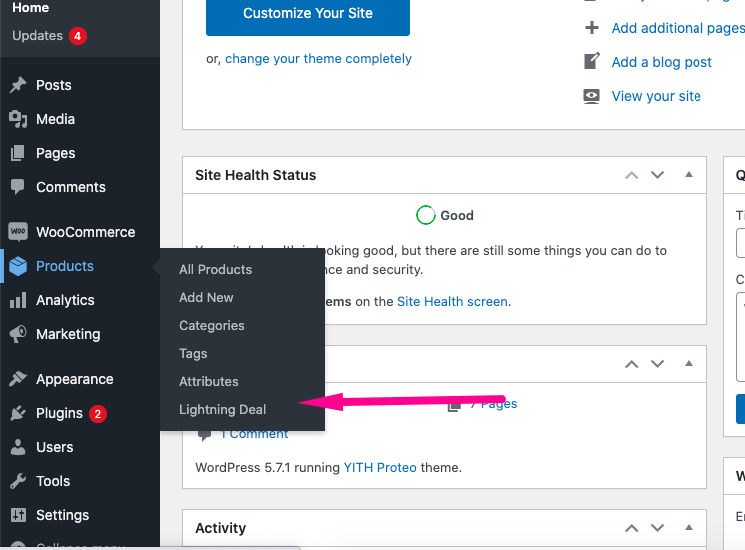Open Lightning Deal from Products submenu
The width and height of the screenshot is (745, 550).
pos(222,409)
